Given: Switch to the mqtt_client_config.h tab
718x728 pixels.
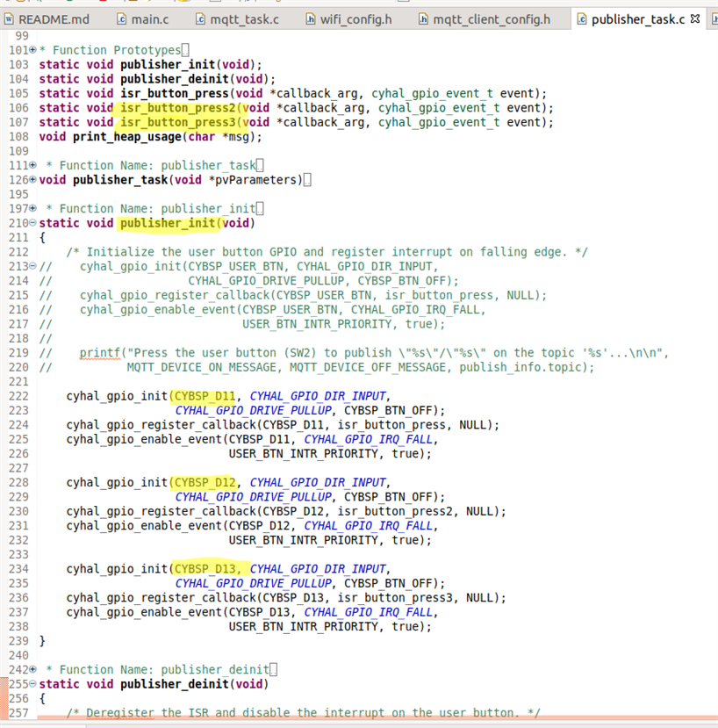Looking at the screenshot, I should [x=485, y=19].
